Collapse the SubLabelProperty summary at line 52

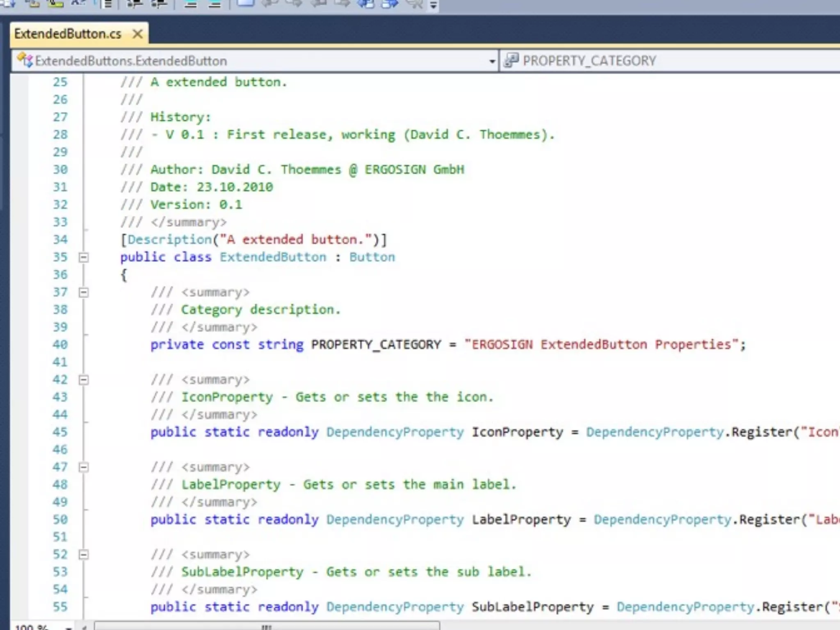pyautogui.click(x=84, y=555)
